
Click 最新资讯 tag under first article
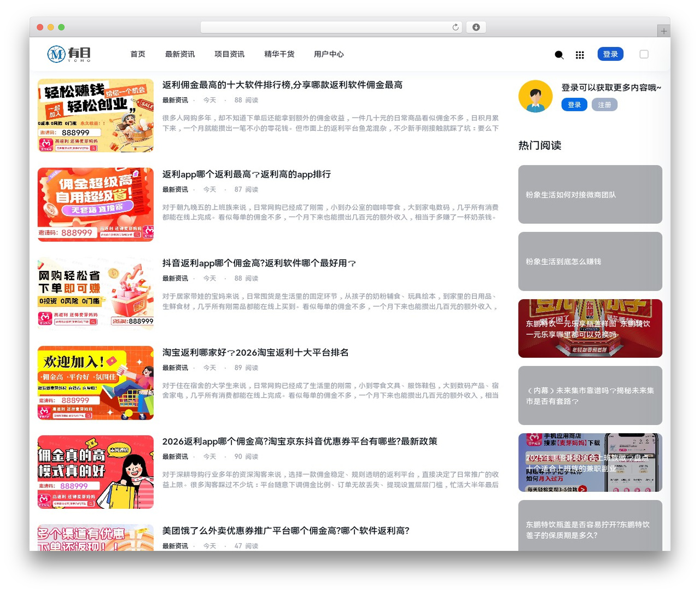(x=175, y=100)
